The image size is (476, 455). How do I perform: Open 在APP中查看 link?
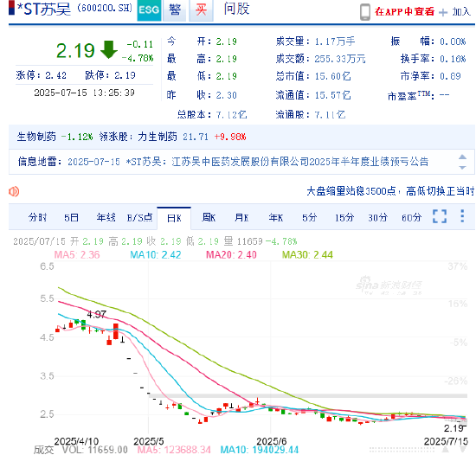tap(404, 11)
